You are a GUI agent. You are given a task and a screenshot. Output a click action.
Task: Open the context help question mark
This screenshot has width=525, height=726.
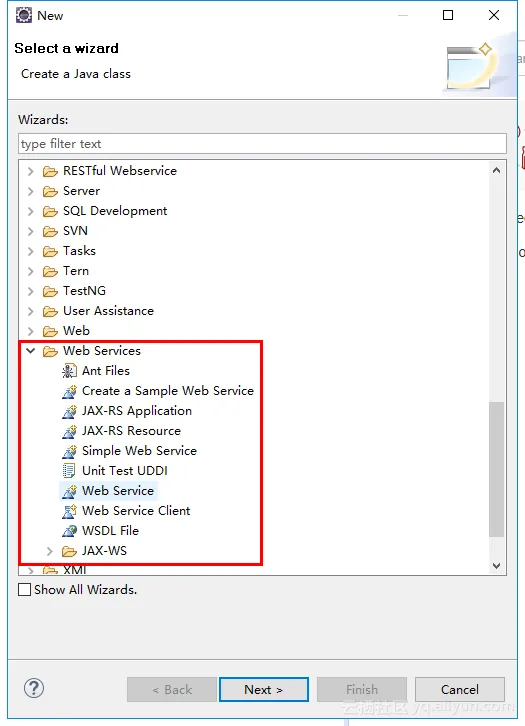pos(34,688)
